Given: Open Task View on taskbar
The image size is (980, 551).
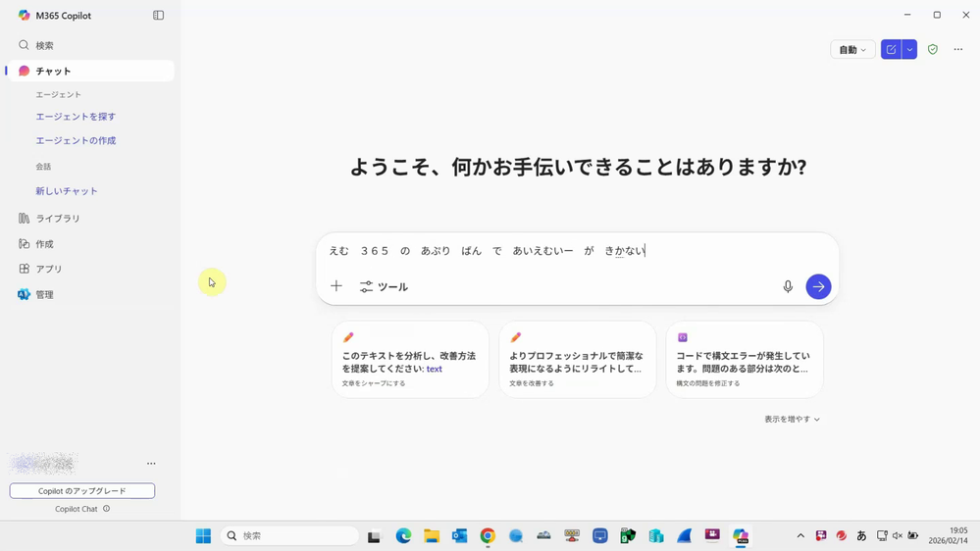Looking at the screenshot, I should (374, 536).
